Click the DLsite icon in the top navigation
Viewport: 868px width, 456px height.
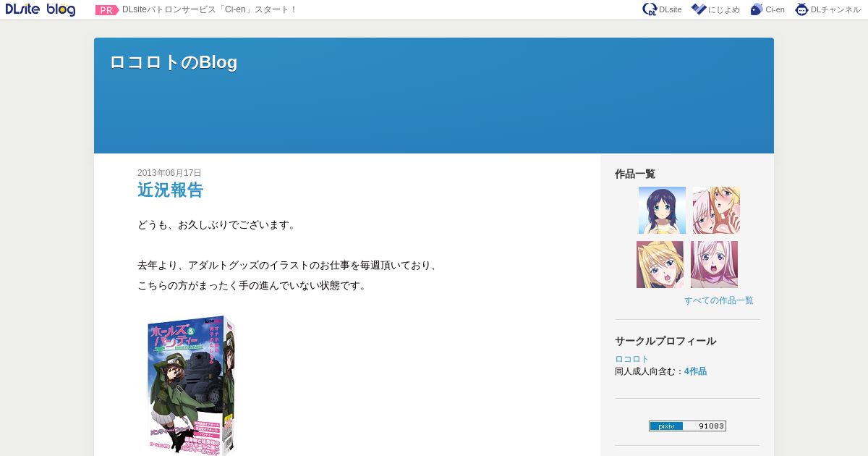click(650, 9)
